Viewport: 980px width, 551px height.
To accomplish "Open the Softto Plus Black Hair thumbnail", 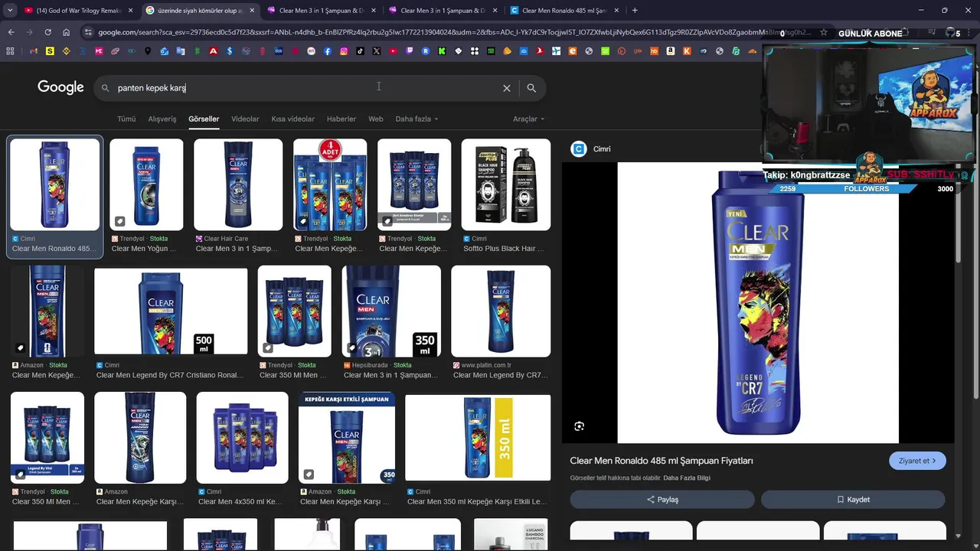I will (505, 184).
